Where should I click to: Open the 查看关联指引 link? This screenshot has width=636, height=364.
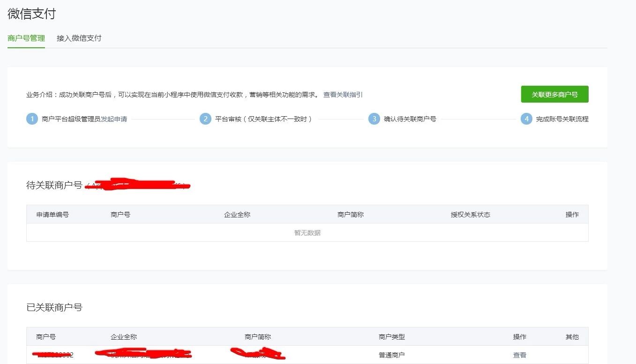(343, 95)
